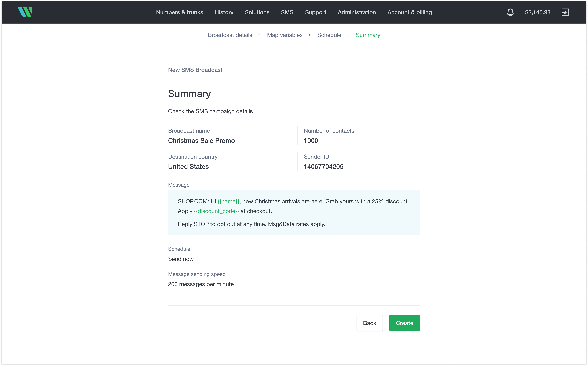
Task: Click the company logo in the top bar
Action: click(25, 12)
